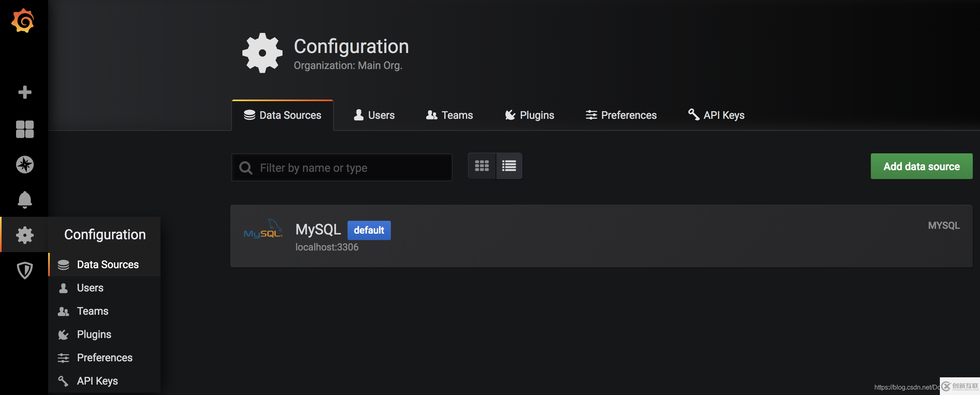
Task: Choose Preferences from the sidebar flyout menu
Action: point(104,358)
